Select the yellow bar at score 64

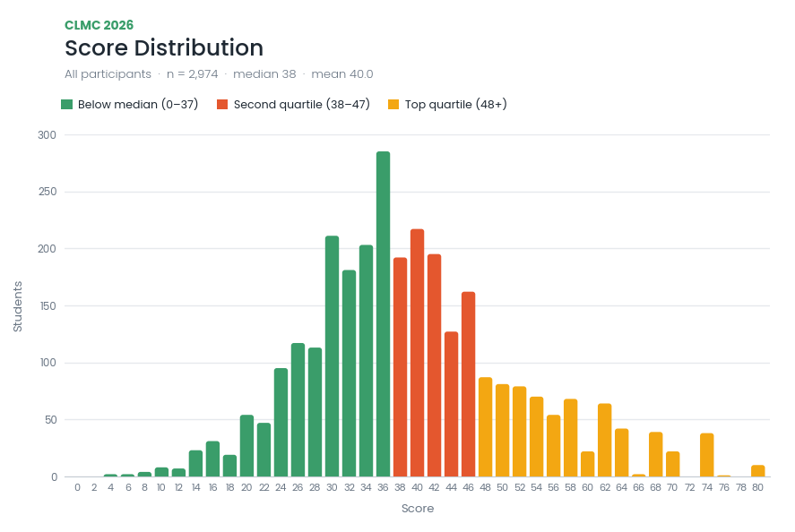click(622, 453)
